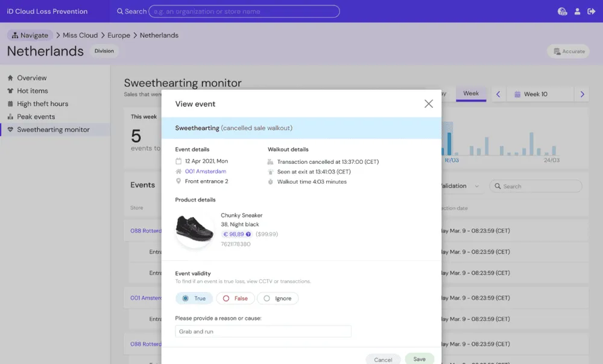This screenshot has height=364, width=603.
Task: Click the High theft hours calendar icon
Action: coord(10,104)
